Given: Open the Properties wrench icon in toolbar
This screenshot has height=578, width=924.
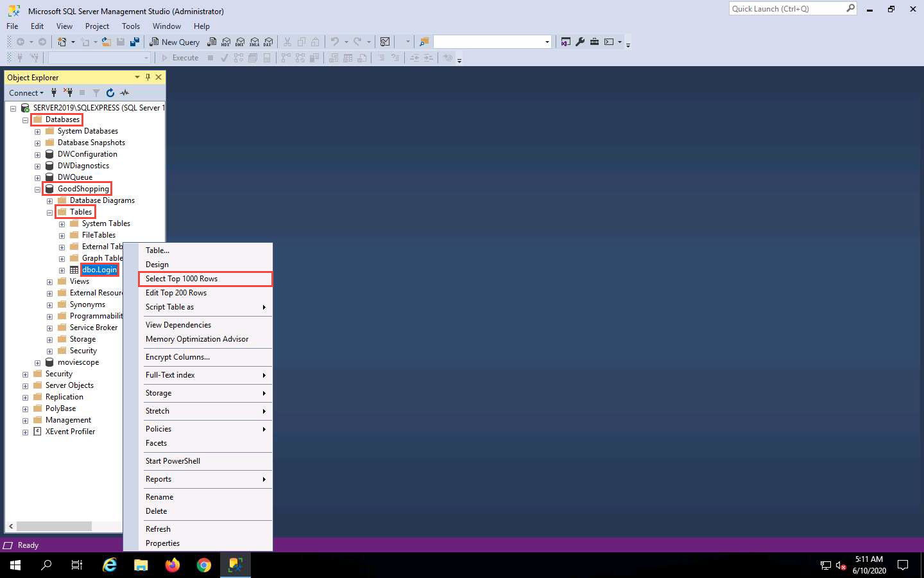Looking at the screenshot, I should click(x=580, y=42).
